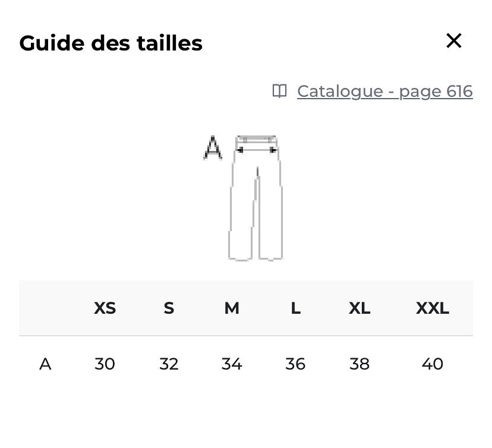Click the row label A in table

point(45,364)
